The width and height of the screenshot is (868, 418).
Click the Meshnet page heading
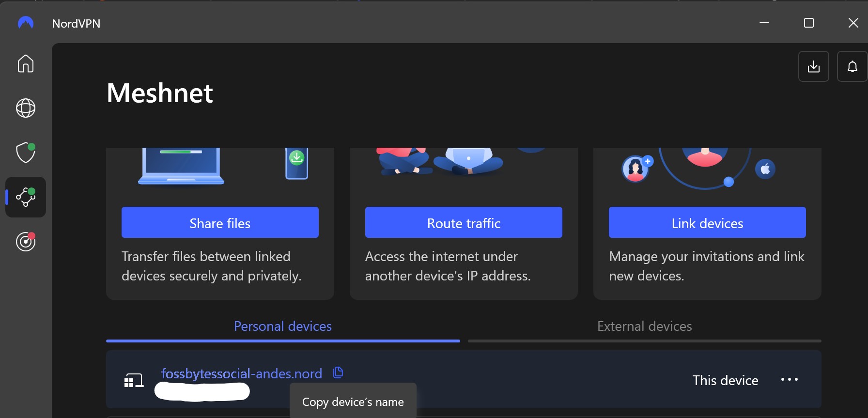point(160,93)
